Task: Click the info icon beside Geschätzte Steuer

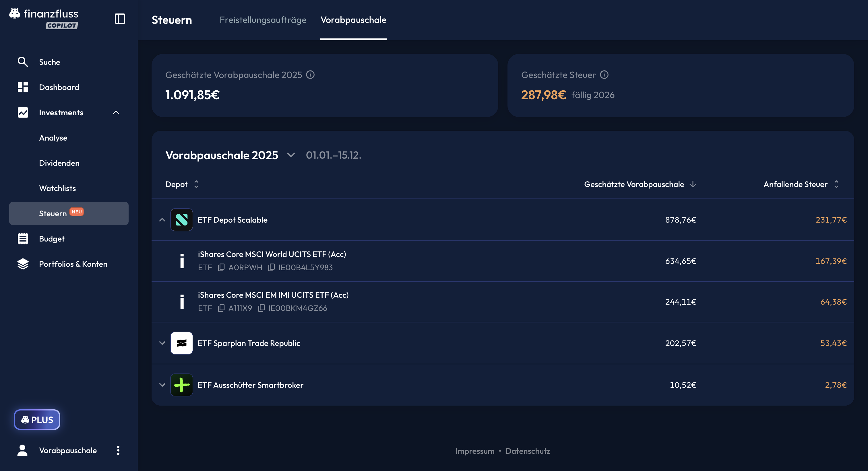Action: [604, 75]
